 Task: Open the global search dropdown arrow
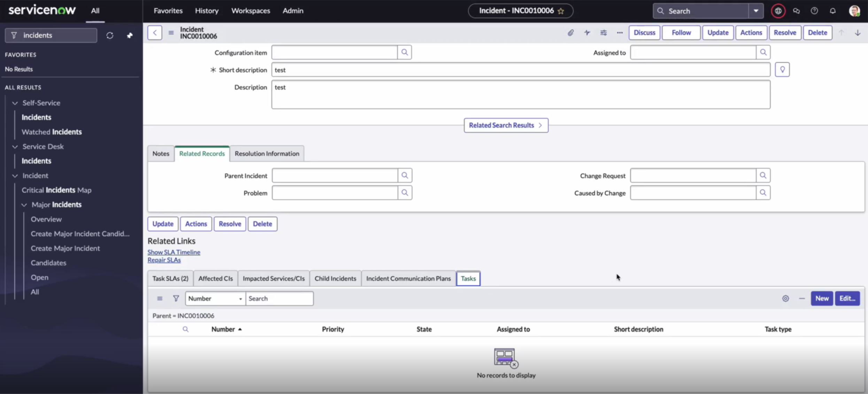[x=756, y=11]
